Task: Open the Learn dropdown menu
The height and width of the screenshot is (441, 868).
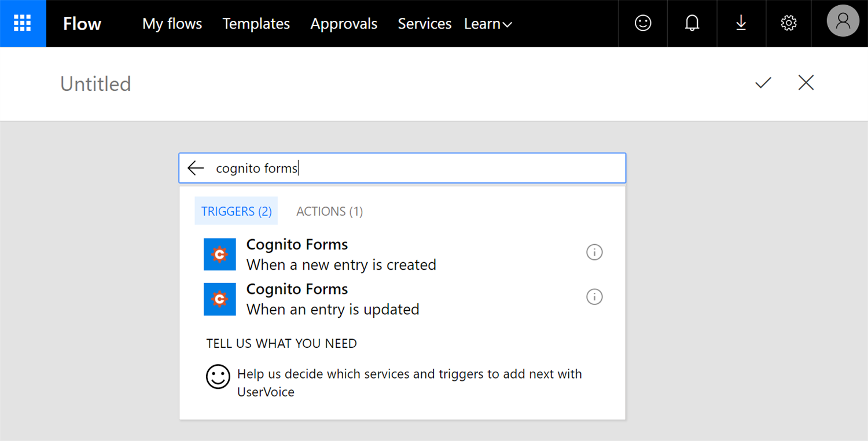Action: tap(488, 24)
